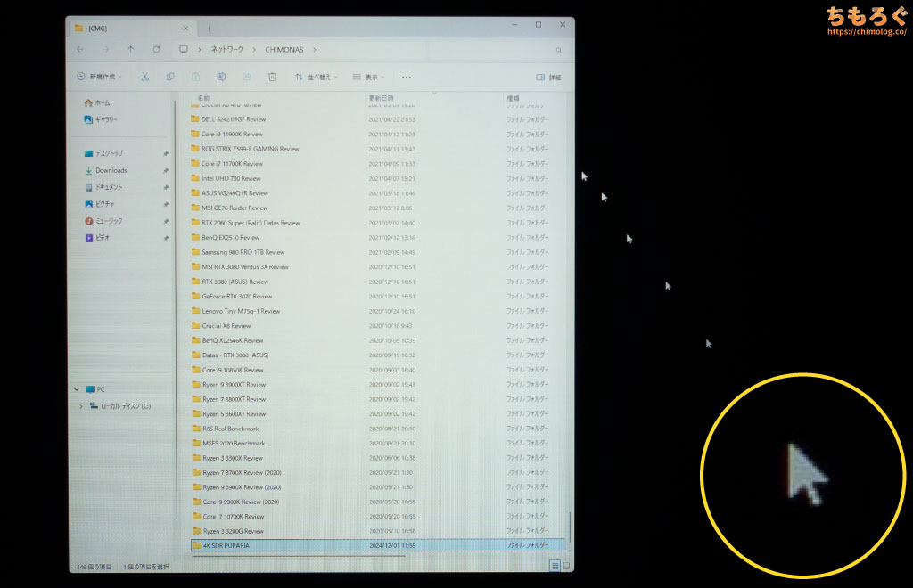Open the 新規作成 dropdown

pyautogui.click(x=100, y=77)
